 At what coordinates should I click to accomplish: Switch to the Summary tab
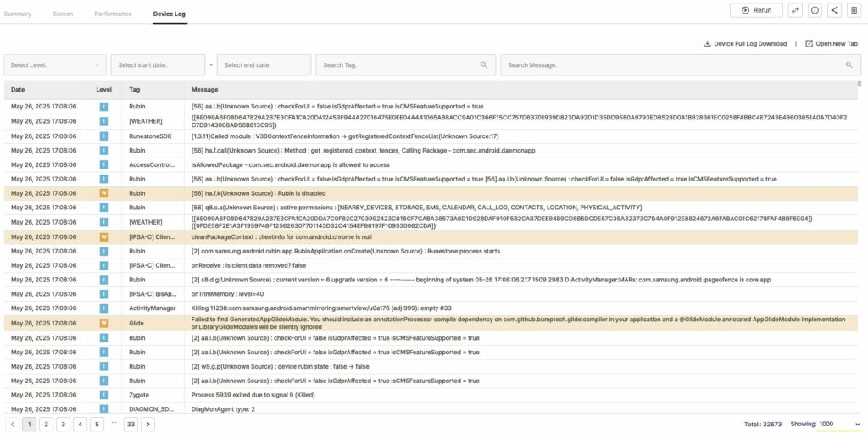click(18, 14)
